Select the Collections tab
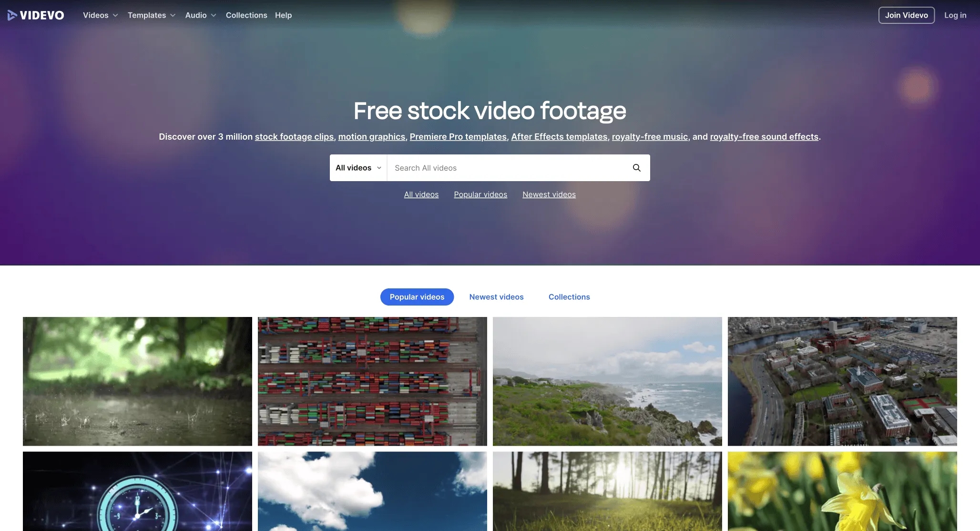This screenshot has width=980, height=531. pos(569,296)
